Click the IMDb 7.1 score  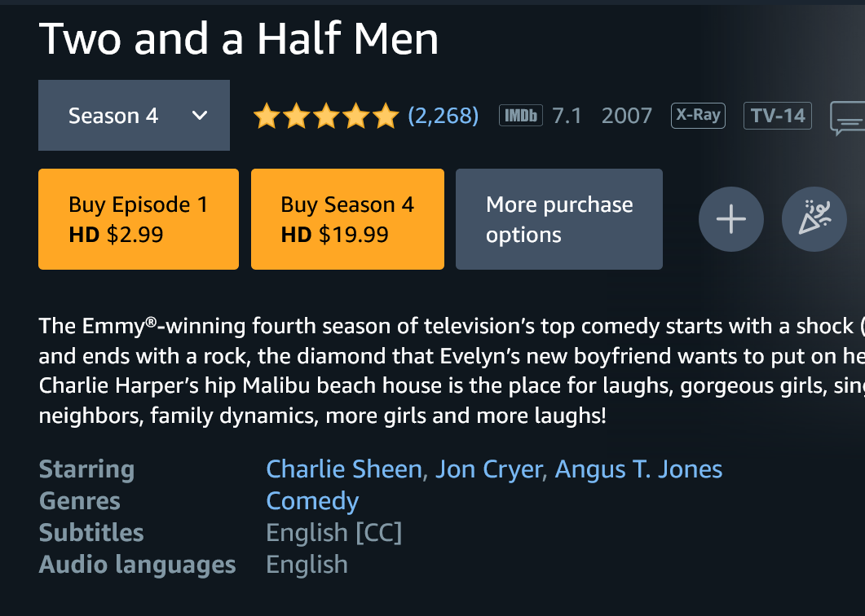(567, 116)
